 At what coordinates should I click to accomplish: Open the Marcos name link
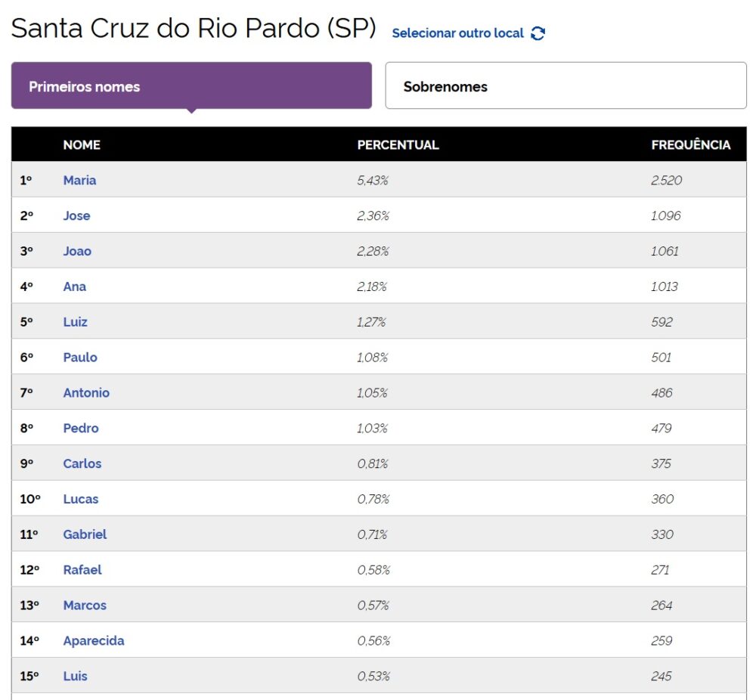[85, 606]
